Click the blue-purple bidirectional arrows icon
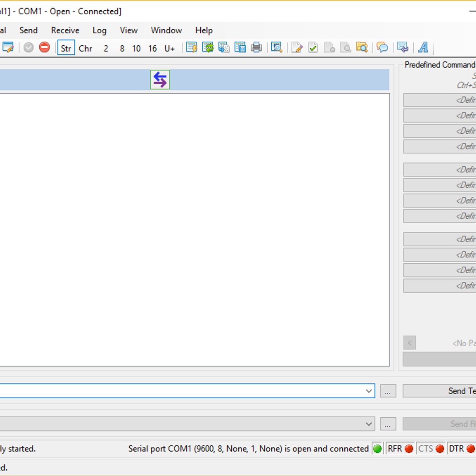The width and height of the screenshot is (476, 476). click(160, 80)
